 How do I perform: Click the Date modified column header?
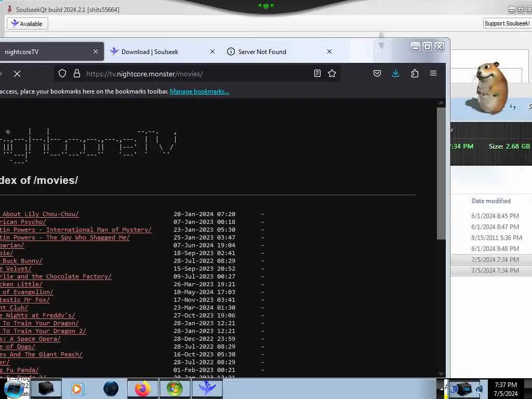click(x=491, y=201)
